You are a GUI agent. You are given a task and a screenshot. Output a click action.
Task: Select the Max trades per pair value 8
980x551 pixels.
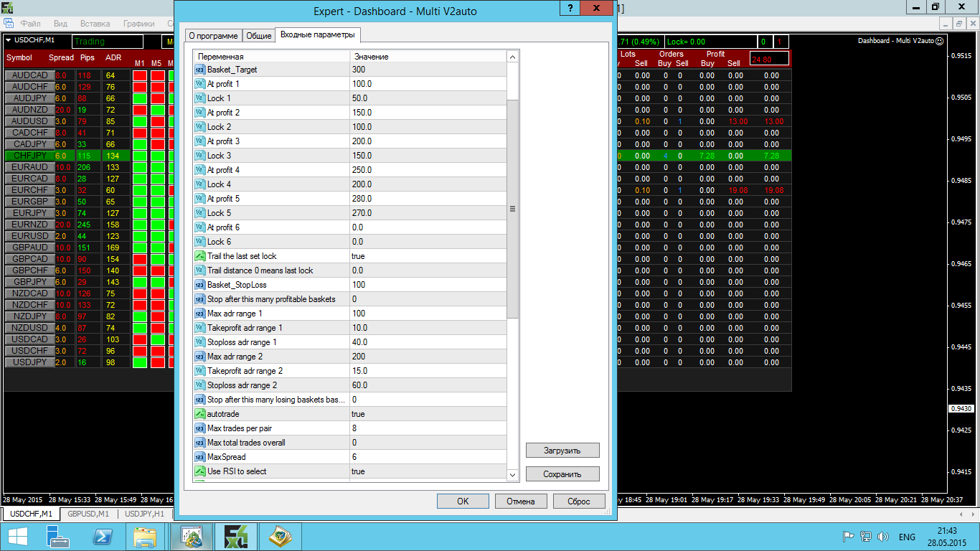(x=428, y=428)
